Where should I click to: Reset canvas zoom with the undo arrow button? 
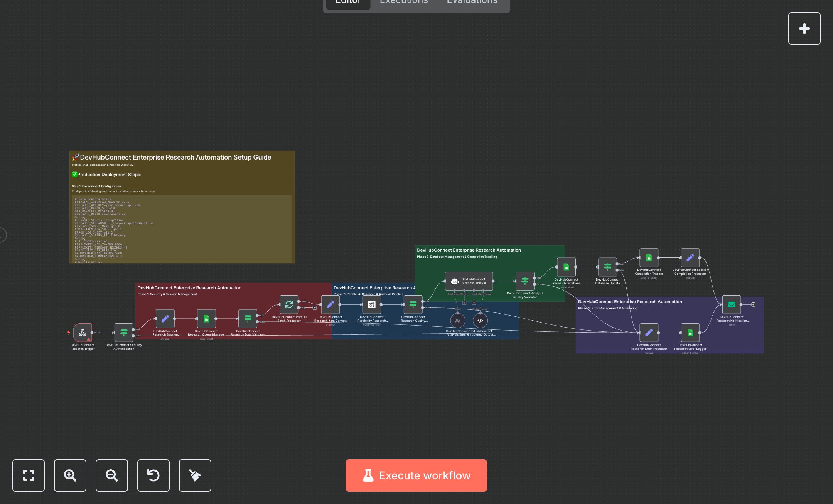pyautogui.click(x=153, y=475)
